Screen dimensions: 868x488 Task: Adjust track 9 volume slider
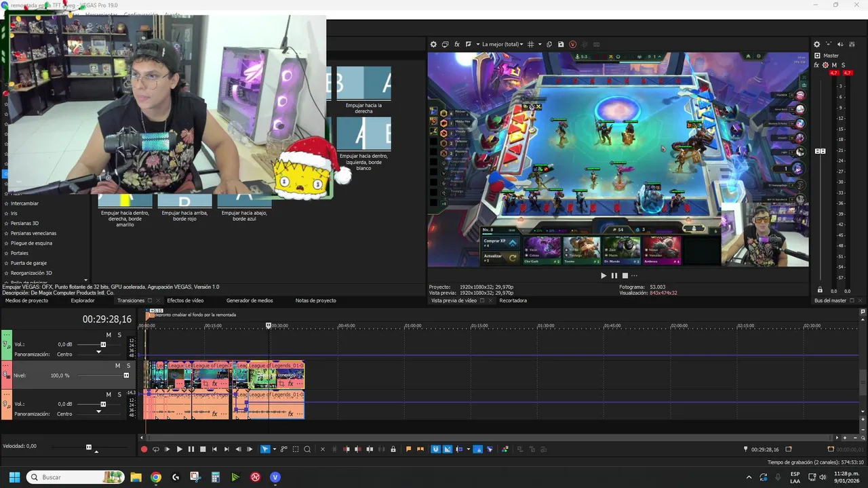pyautogui.click(x=103, y=405)
